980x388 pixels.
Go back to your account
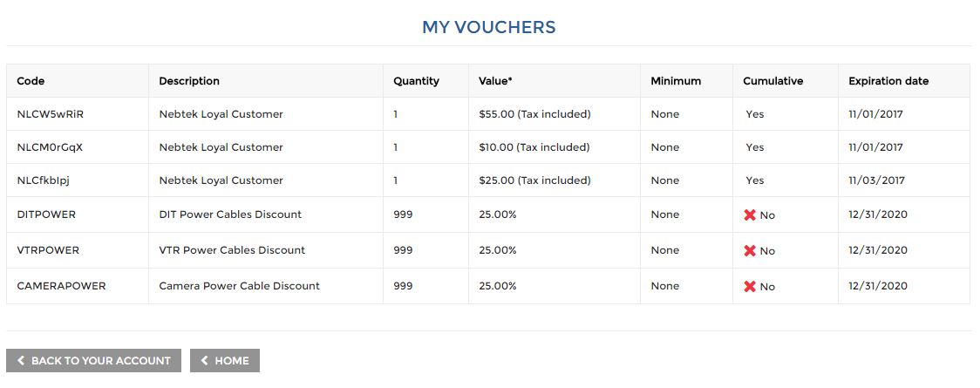[94, 360]
